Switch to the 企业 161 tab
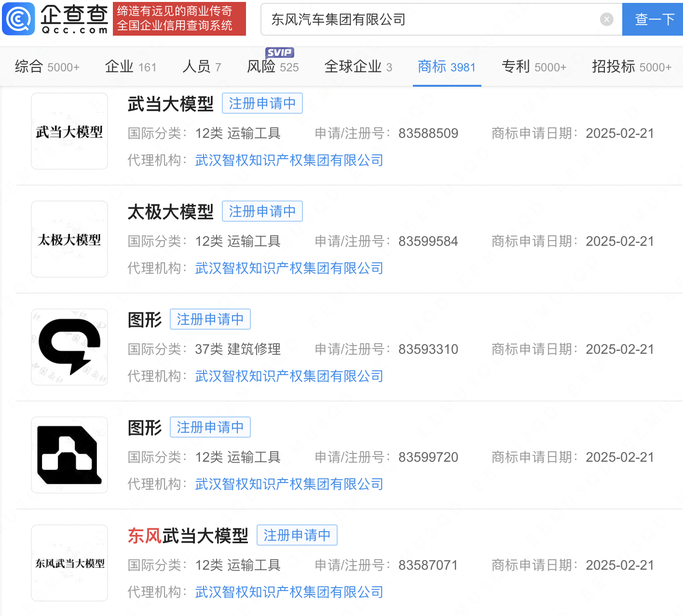Viewport: 683px width, 616px height. click(x=131, y=67)
